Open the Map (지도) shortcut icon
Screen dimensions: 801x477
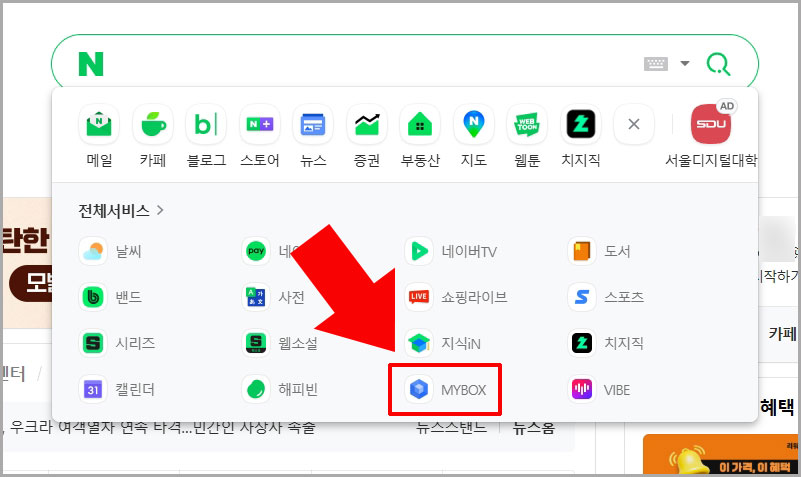pyautogui.click(x=474, y=124)
